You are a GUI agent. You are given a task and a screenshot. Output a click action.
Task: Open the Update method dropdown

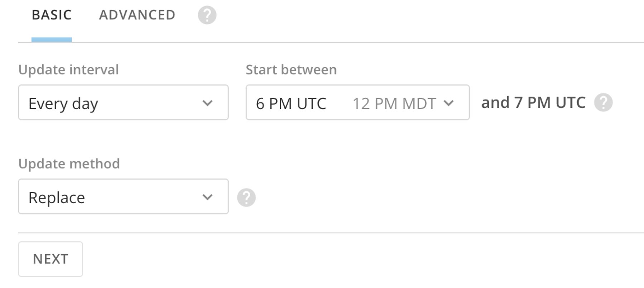click(123, 196)
